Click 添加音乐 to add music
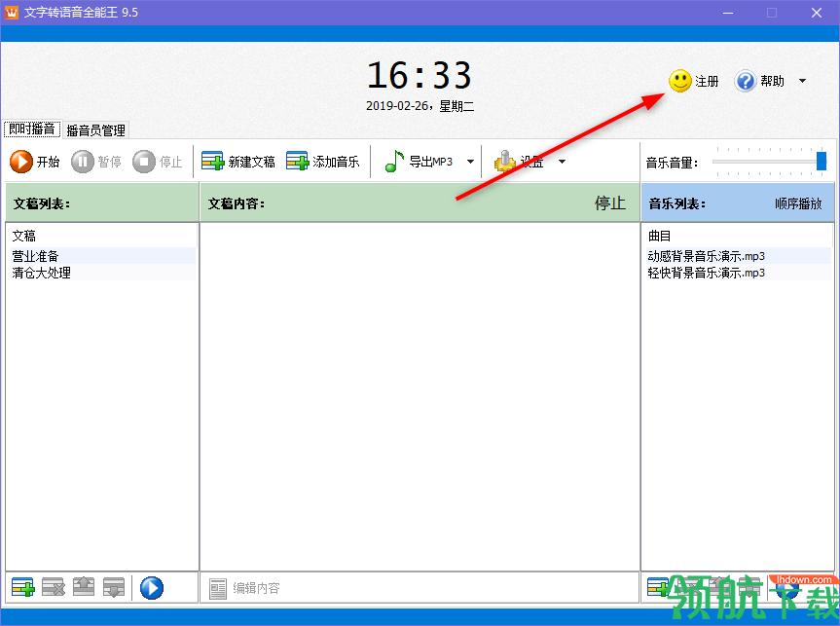Image resolution: width=840 pixels, height=626 pixels. coord(322,162)
